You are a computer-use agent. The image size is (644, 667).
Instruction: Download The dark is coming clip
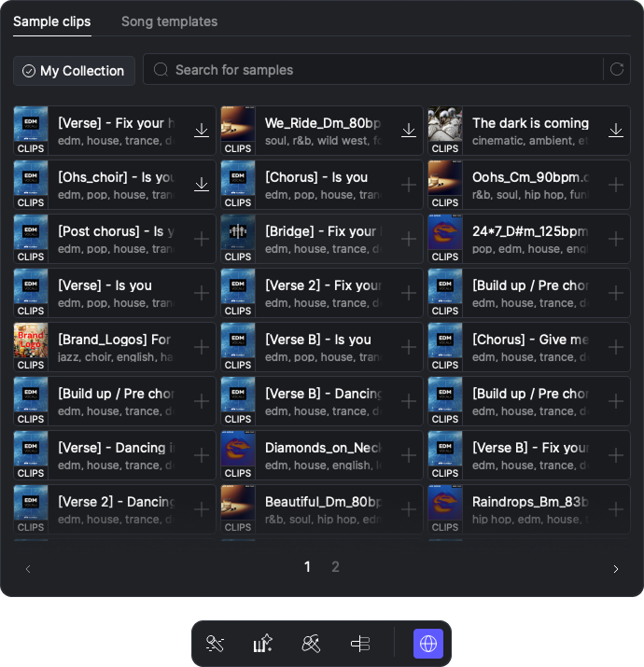point(616,131)
